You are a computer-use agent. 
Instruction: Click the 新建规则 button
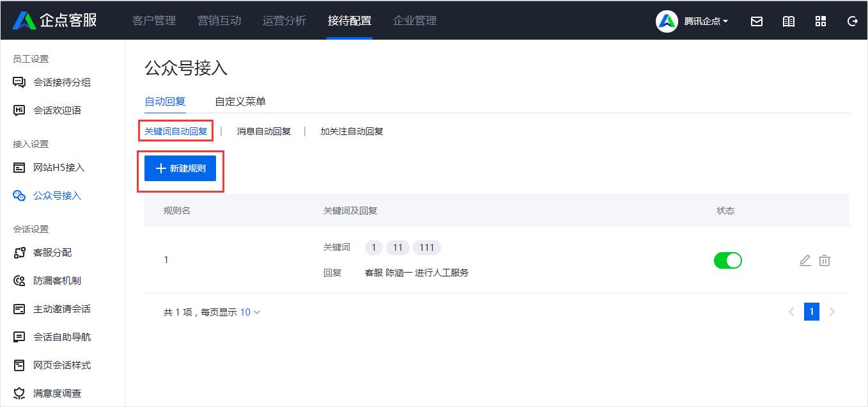pos(180,168)
